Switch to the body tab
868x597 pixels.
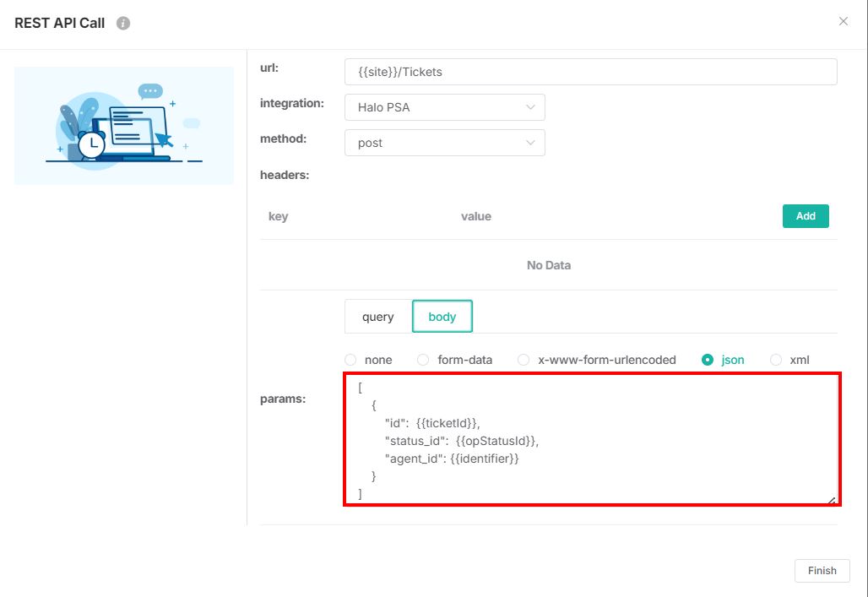[442, 316]
